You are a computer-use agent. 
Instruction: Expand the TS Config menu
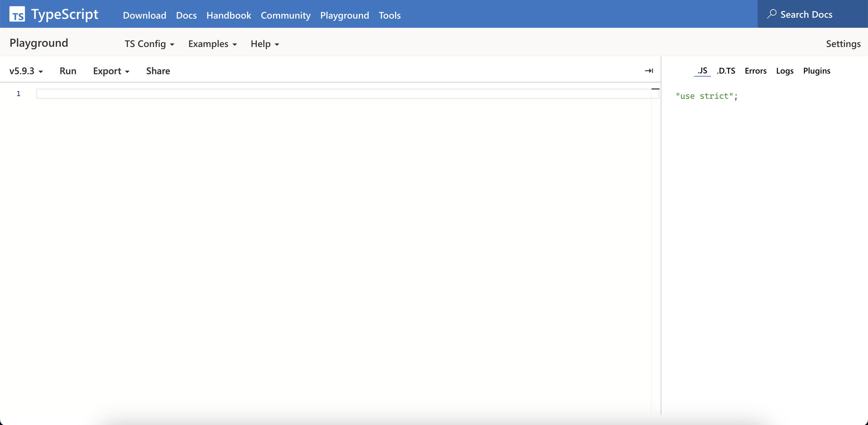pyautogui.click(x=149, y=44)
